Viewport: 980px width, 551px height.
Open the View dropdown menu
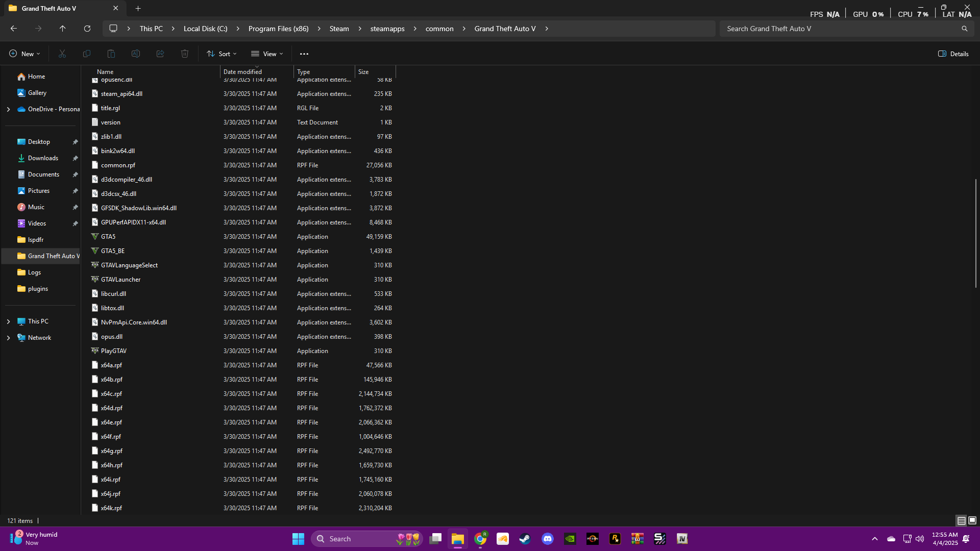(x=267, y=54)
